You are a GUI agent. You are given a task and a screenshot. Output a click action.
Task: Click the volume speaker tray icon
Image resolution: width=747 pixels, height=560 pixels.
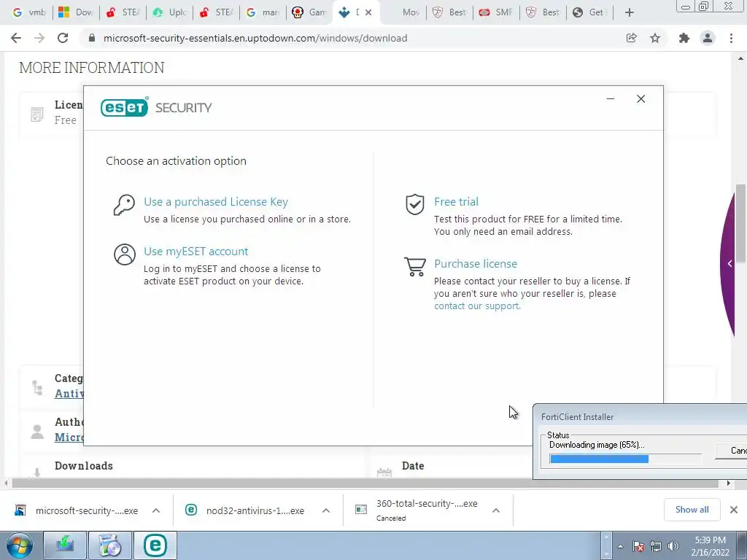pyautogui.click(x=673, y=546)
